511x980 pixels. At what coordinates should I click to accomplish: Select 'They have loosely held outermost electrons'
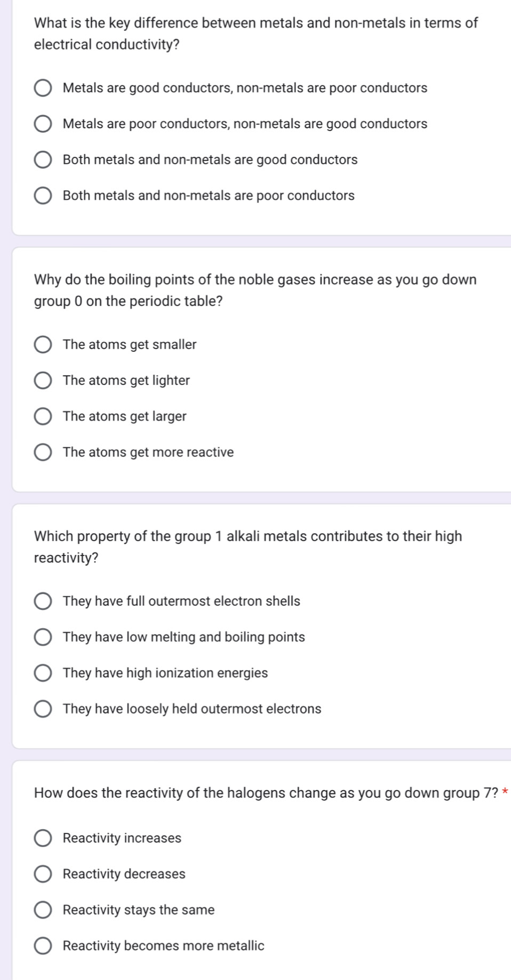(43, 709)
